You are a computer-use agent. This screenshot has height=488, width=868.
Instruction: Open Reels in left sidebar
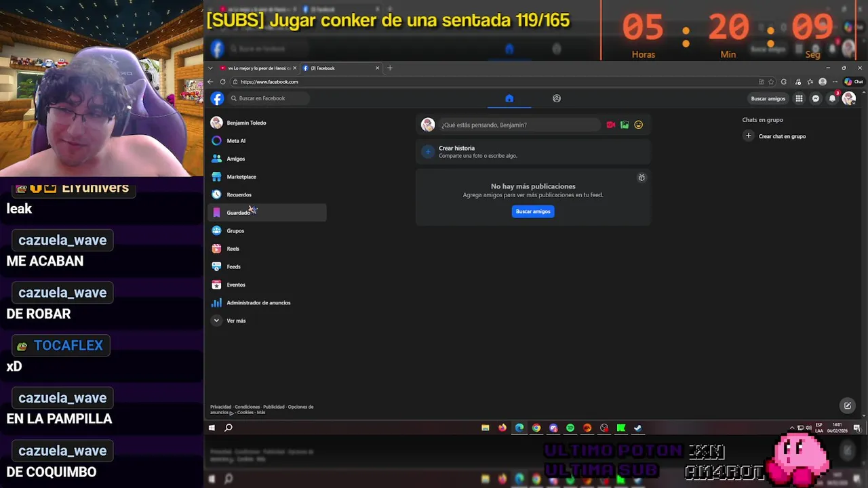tap(268, 249)
